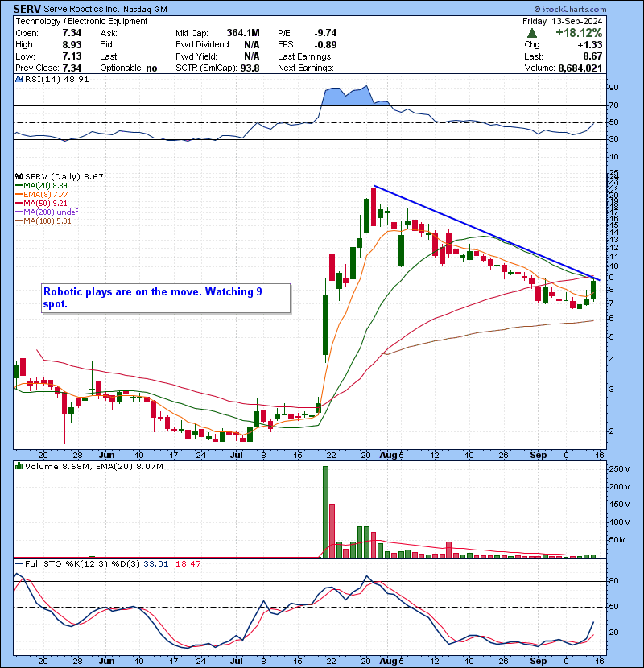Click the Mkt Cap 364.1M value
Screen dimensions: 644x668
coord(243,33)
